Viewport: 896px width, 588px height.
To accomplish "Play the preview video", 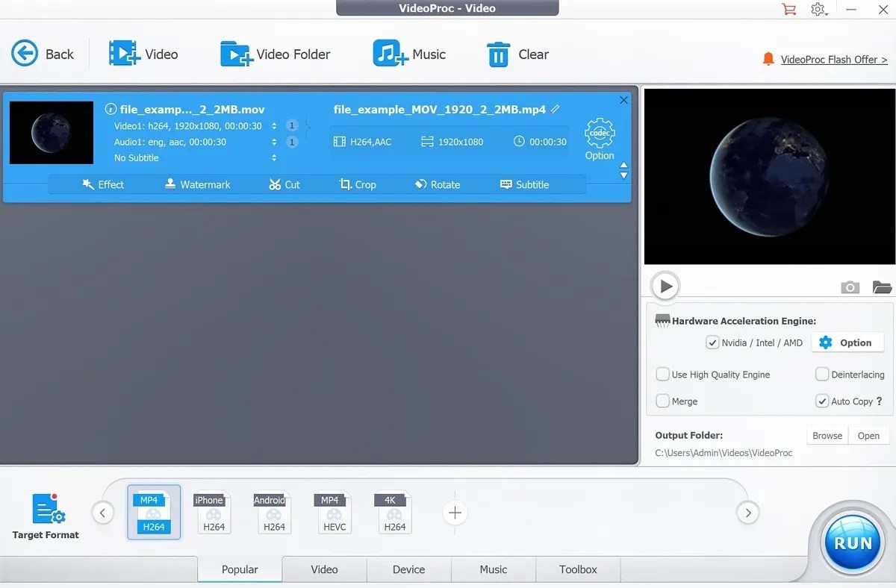I will point(665,286).
